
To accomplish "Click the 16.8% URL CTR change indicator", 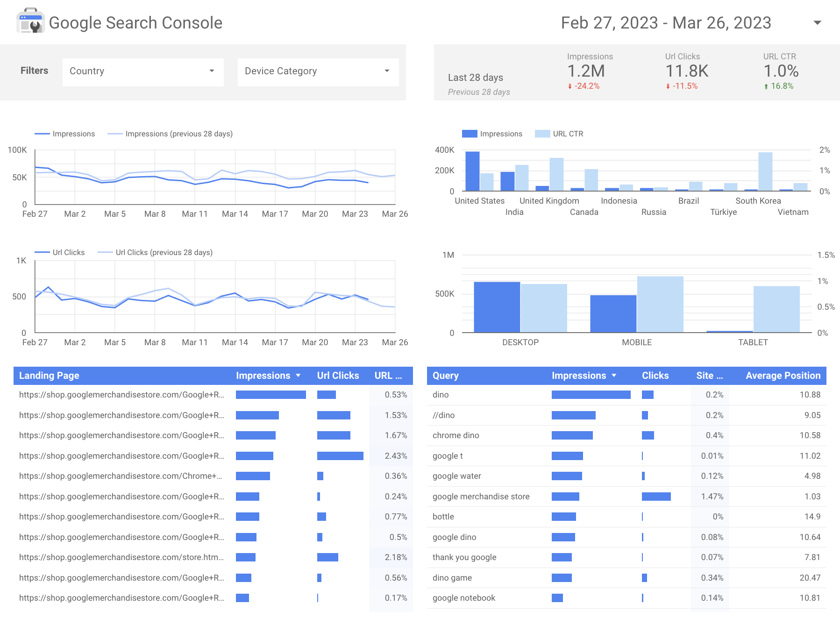I will pos(778,86).
